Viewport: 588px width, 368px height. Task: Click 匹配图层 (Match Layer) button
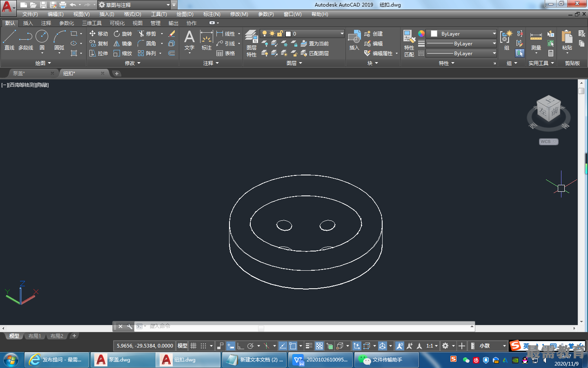[x=315, y=53]
